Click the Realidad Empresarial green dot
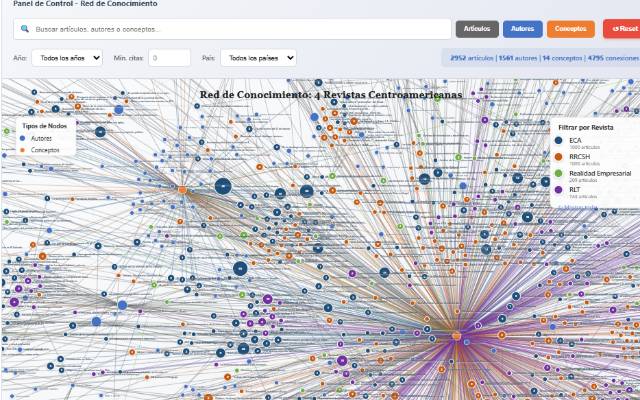640x400 pixels. (x=558, y=173)
